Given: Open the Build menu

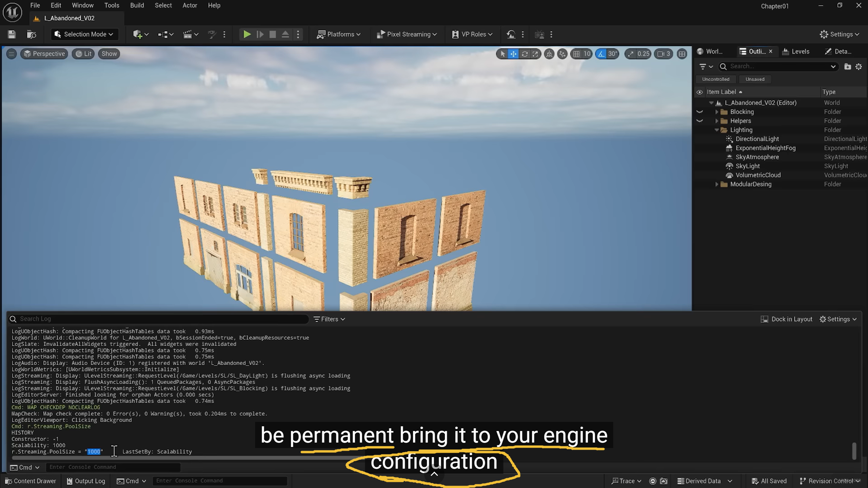Looking at the screenshot, I should [x=137, y=5].
